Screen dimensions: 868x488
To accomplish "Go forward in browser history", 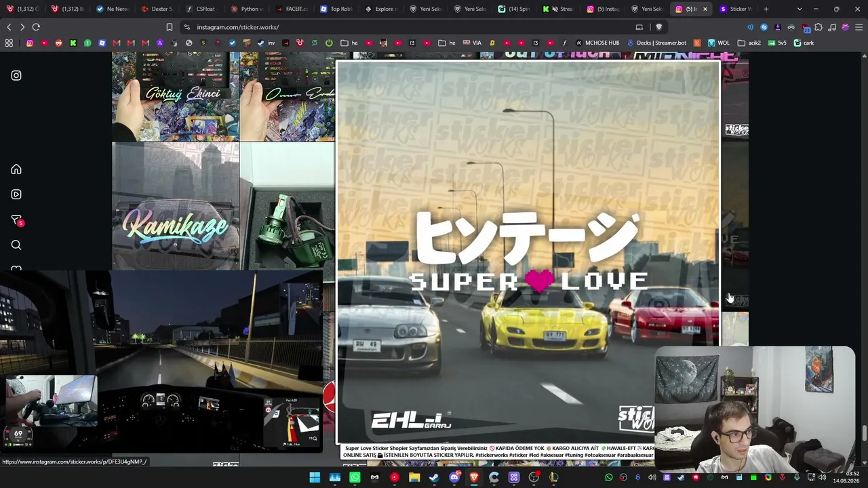I will pos(22,27).
